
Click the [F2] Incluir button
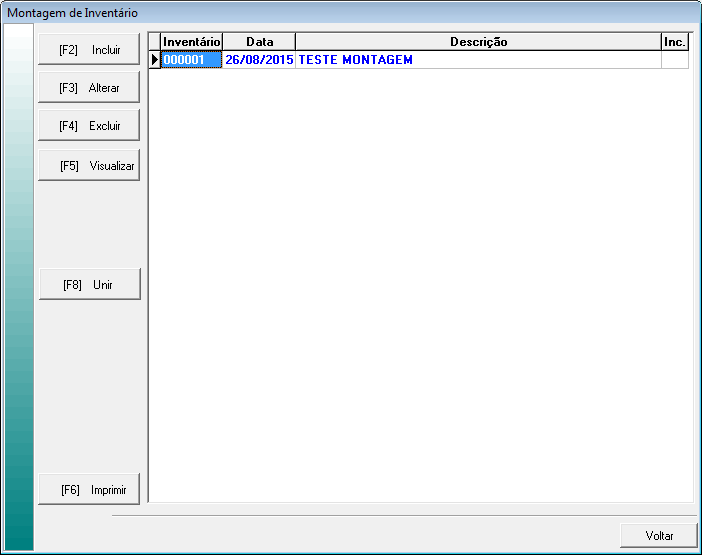coord(89,49)
